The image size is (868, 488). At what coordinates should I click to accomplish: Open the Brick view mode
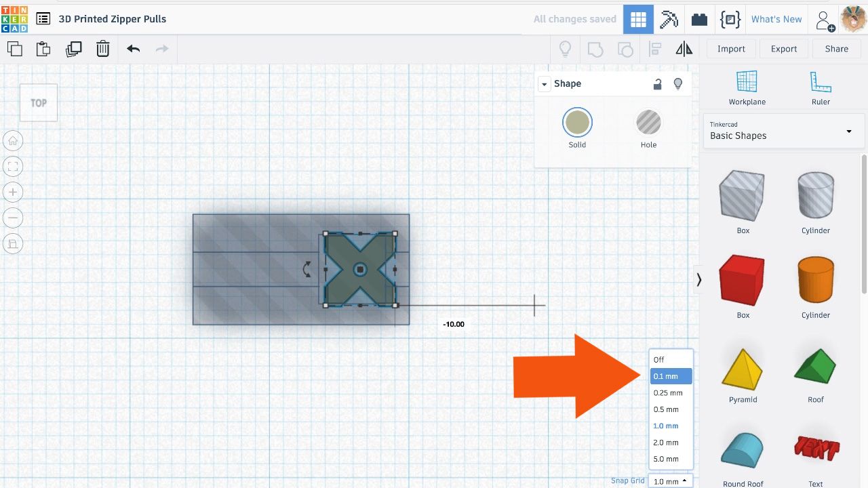699,19
